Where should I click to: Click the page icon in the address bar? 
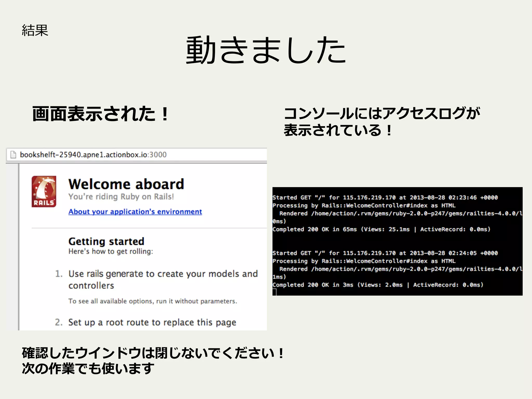point(13,155)
